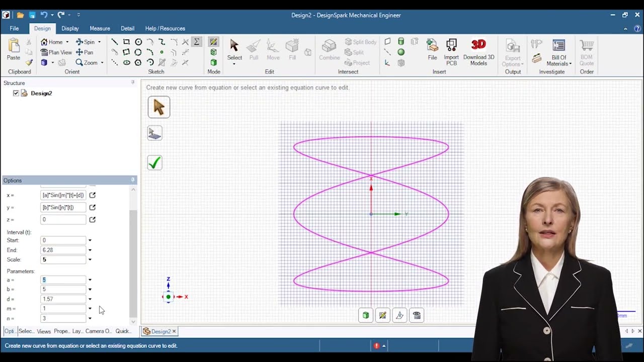Open external editor for z equation
Viewport: 644px width, 362px height.
tap(93, 220)
